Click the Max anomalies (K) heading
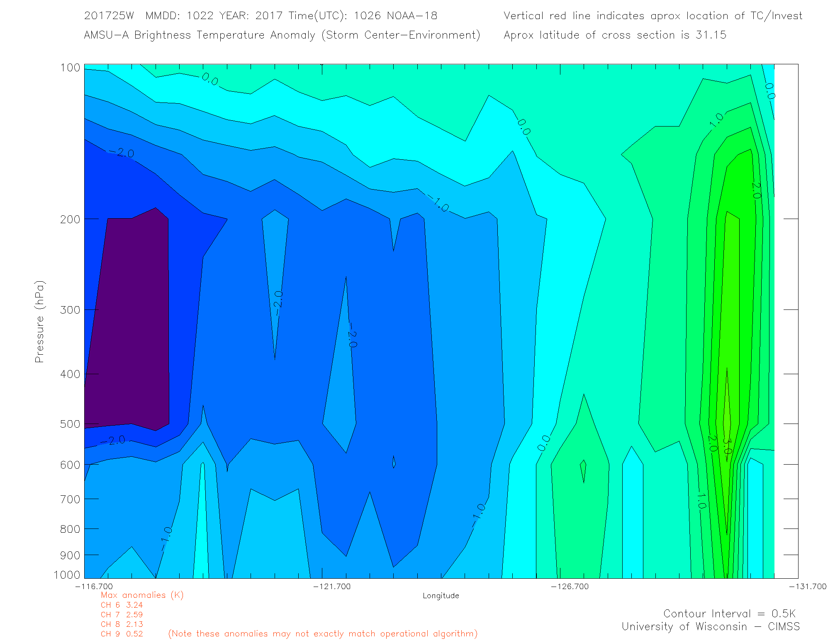The width and height of the screenshot is (840, 643). (142, 595)
